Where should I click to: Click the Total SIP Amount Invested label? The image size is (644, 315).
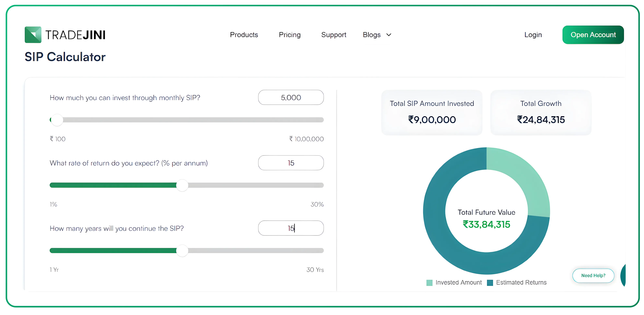tap(432, 104)
